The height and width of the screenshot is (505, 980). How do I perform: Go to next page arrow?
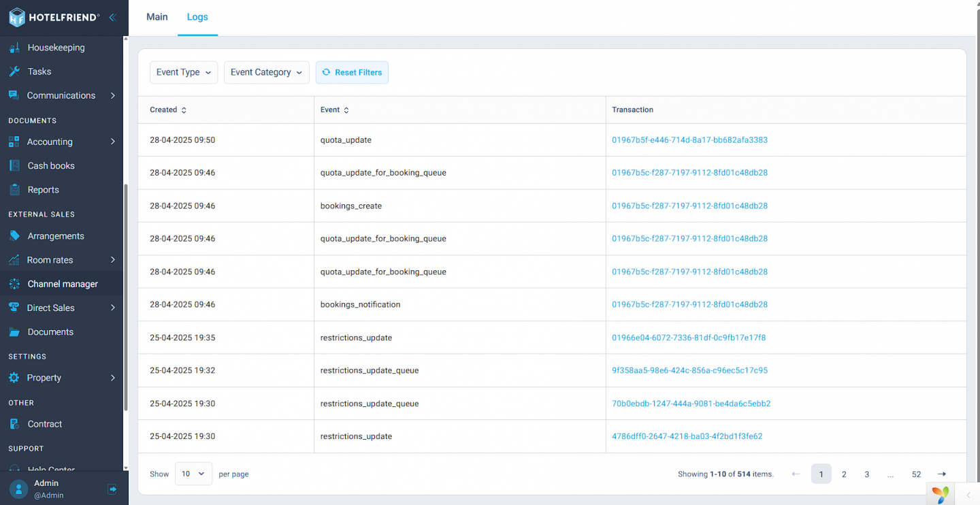942,474
